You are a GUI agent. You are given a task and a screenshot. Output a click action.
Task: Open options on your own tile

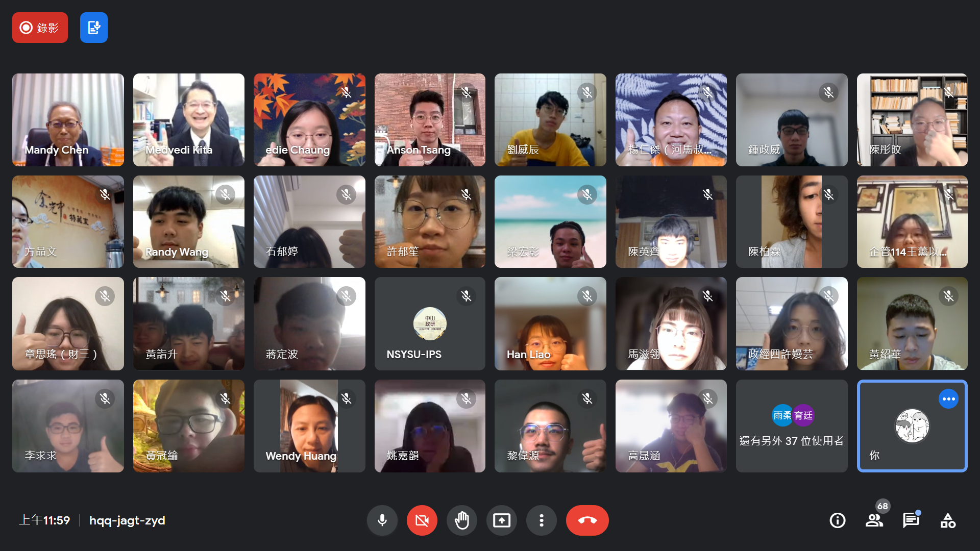pos(948,399)
